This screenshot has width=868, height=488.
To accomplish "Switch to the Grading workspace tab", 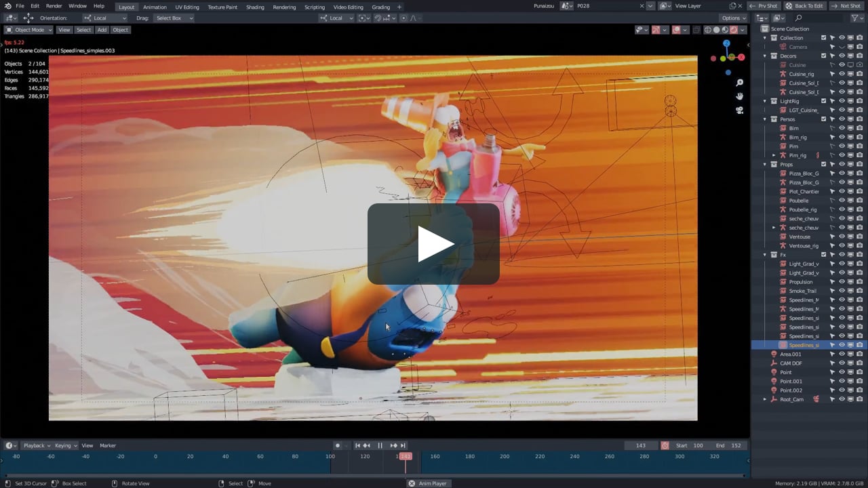I will click(380, 7).
